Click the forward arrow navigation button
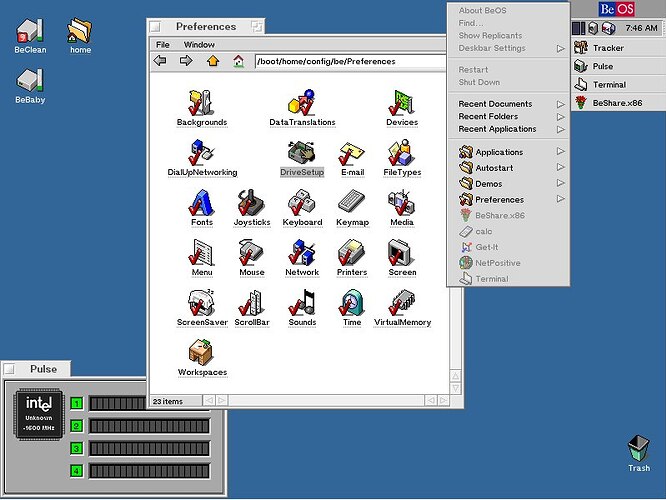The width and height of the screenshot is (666, 500). [x=186, y=61]
